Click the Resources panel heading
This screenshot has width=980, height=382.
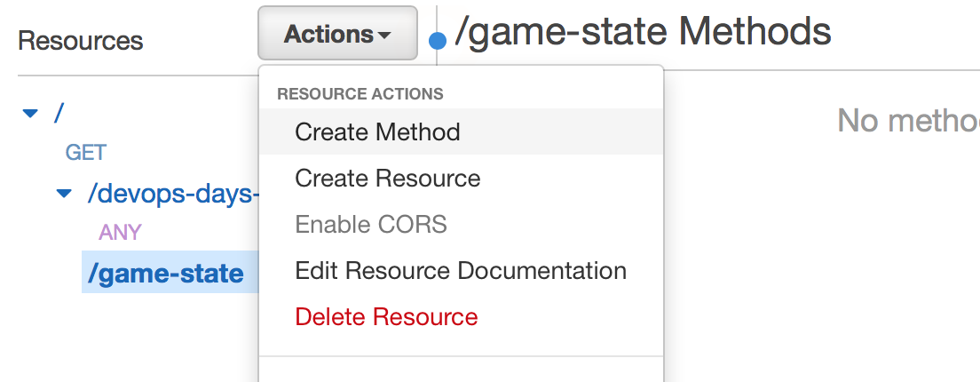(x=81, y=41)
